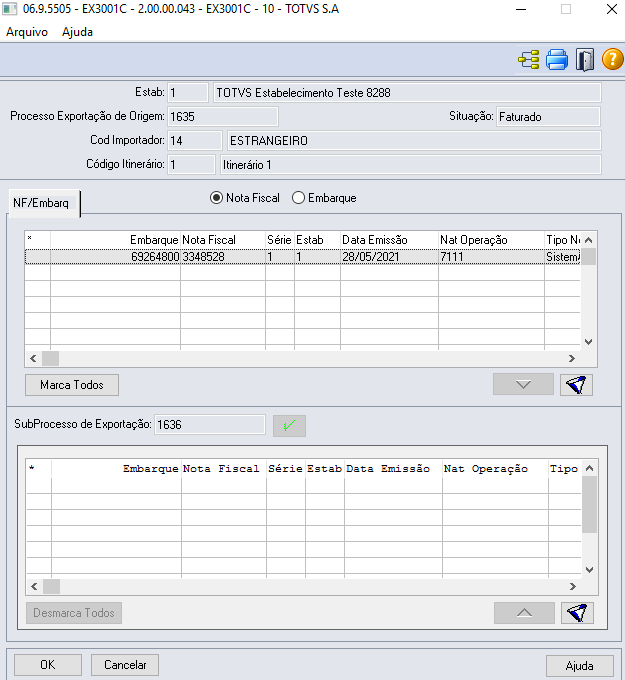Click the green checkmark confirm button

(x=289, y=425)
